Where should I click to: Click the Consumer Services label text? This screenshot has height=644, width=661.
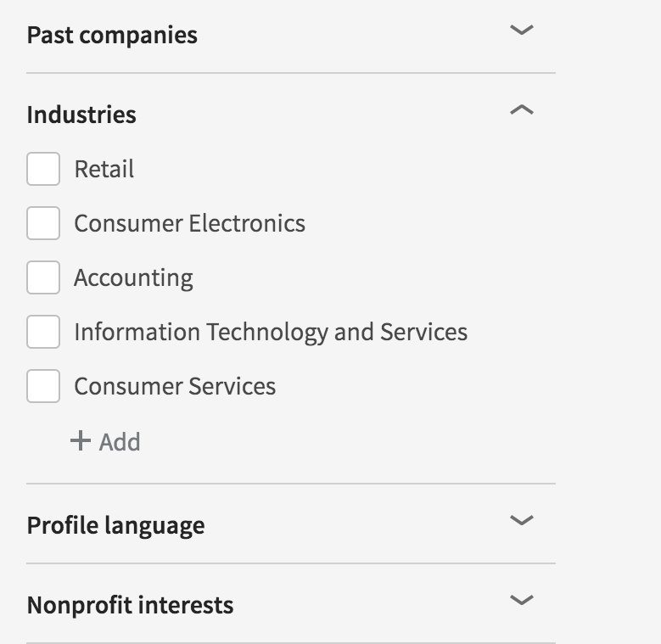175,386
